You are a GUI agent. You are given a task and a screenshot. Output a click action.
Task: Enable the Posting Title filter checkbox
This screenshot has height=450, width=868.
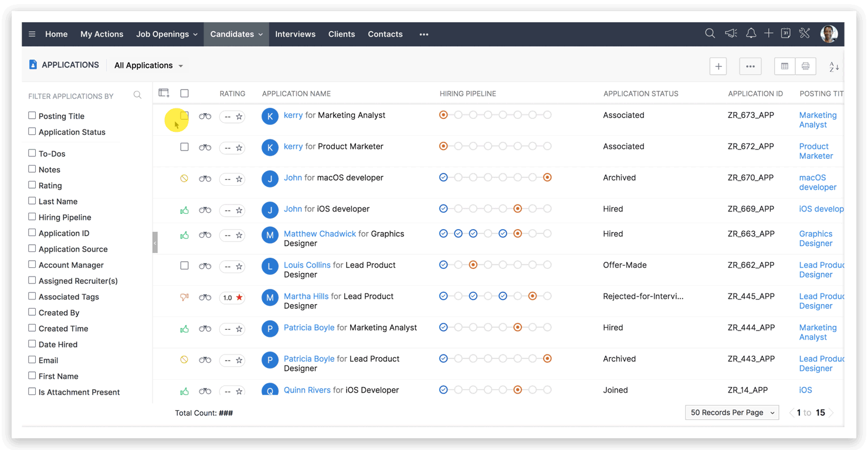click(x=32, y=116)
